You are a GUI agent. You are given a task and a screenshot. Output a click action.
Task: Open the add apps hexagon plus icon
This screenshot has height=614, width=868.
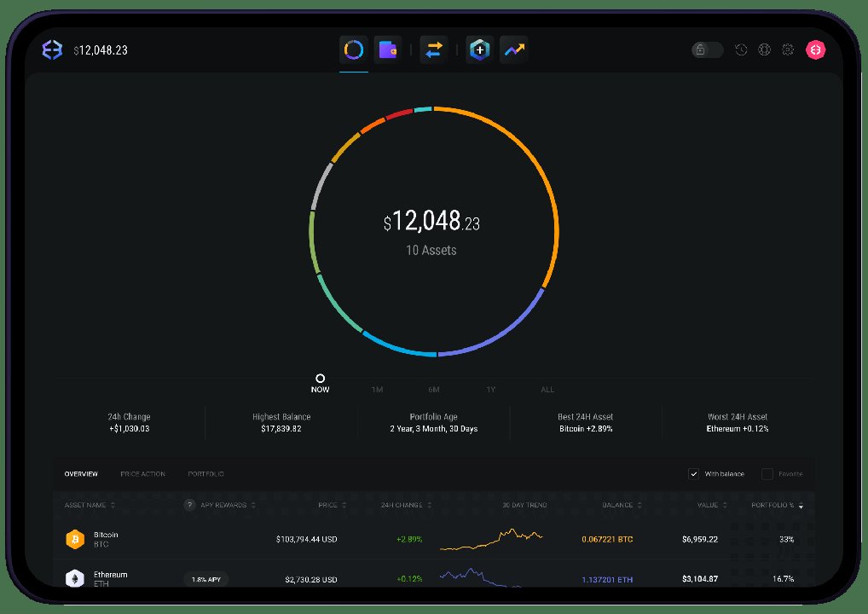point(479,50)
